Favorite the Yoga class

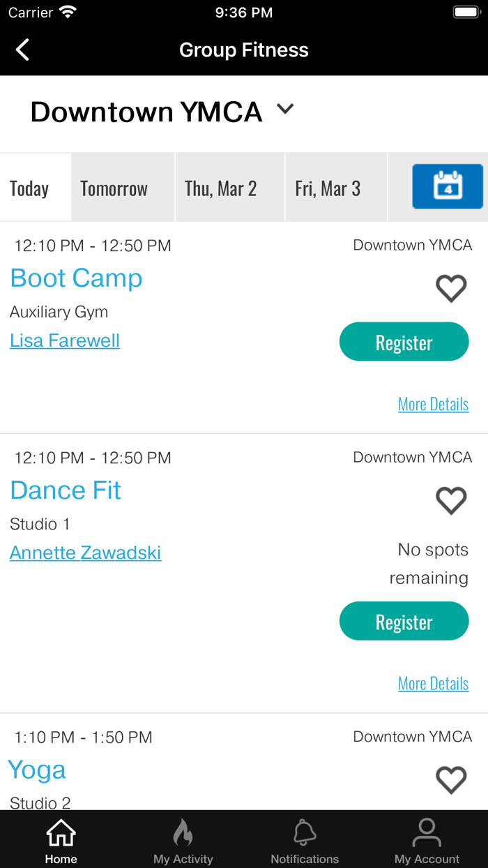[451, 780]
